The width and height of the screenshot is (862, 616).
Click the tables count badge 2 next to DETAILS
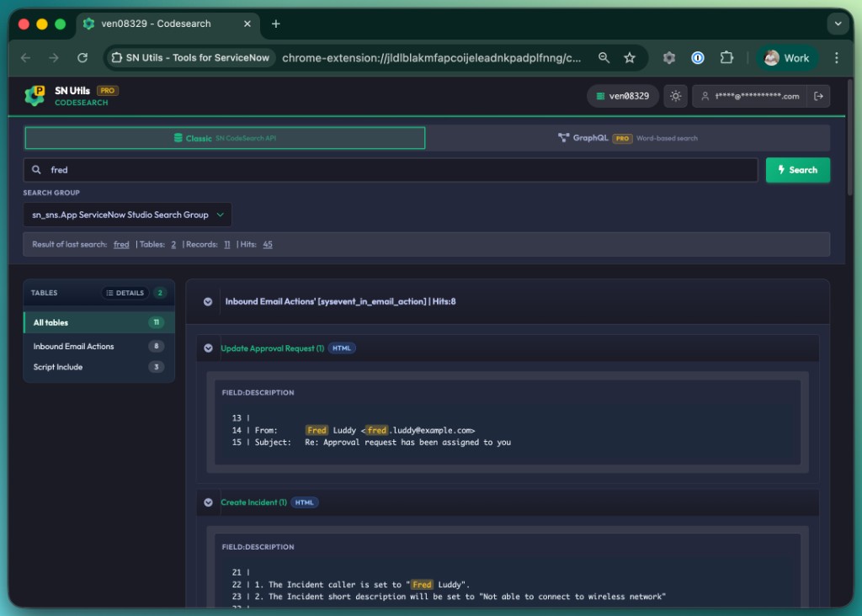click(160, 293)
